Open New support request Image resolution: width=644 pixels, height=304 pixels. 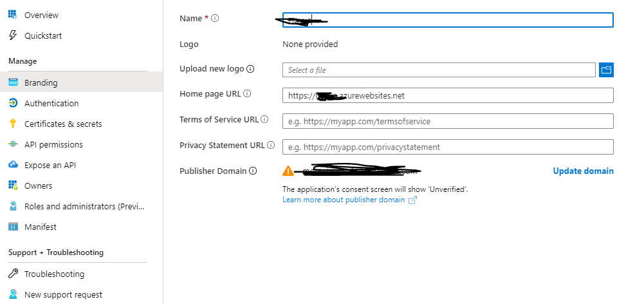click(x=63, y=294)
